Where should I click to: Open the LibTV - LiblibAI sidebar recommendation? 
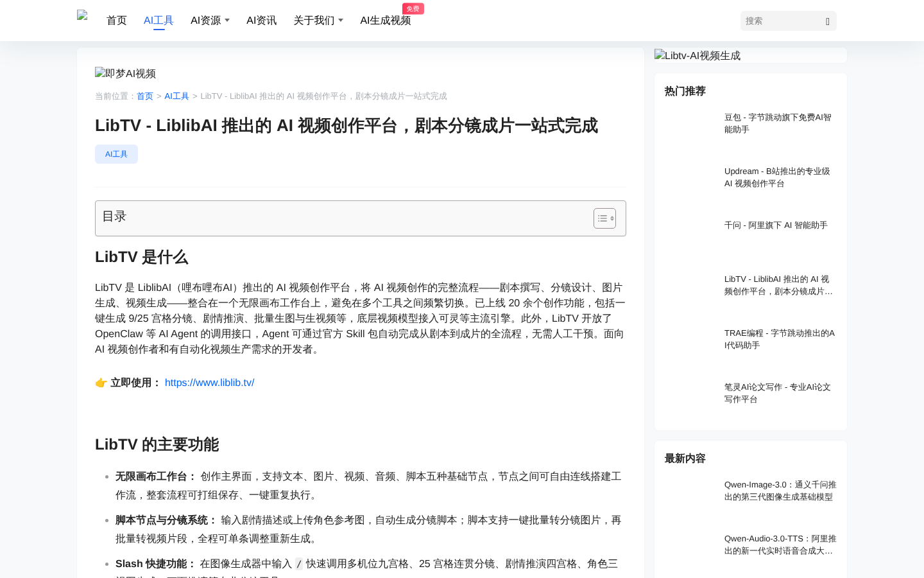tap(780, 285)
